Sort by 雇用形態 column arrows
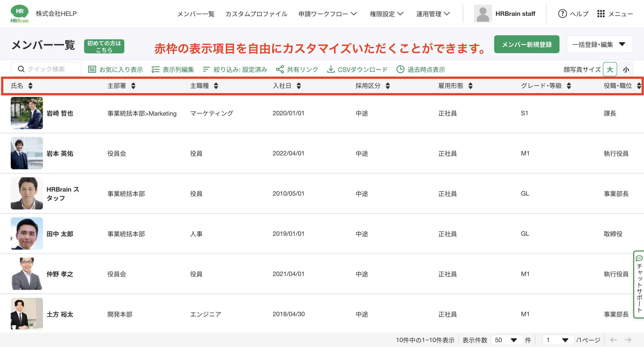 point(470,86)
